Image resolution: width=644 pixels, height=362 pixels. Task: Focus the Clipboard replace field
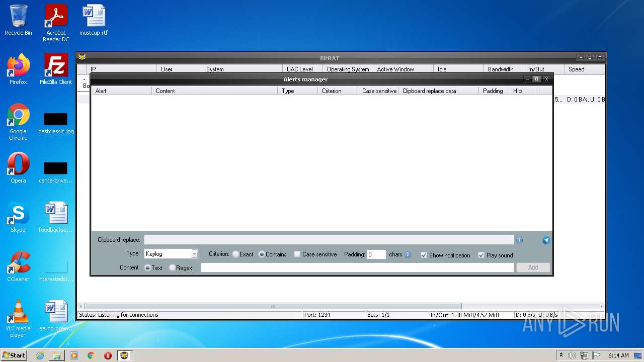click(x=329, y=240)
